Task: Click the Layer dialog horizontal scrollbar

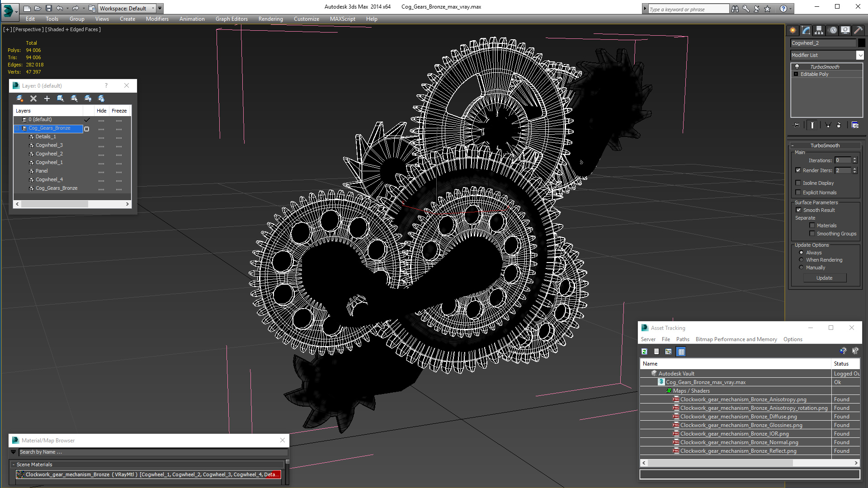Action: [x=72, y=204]
